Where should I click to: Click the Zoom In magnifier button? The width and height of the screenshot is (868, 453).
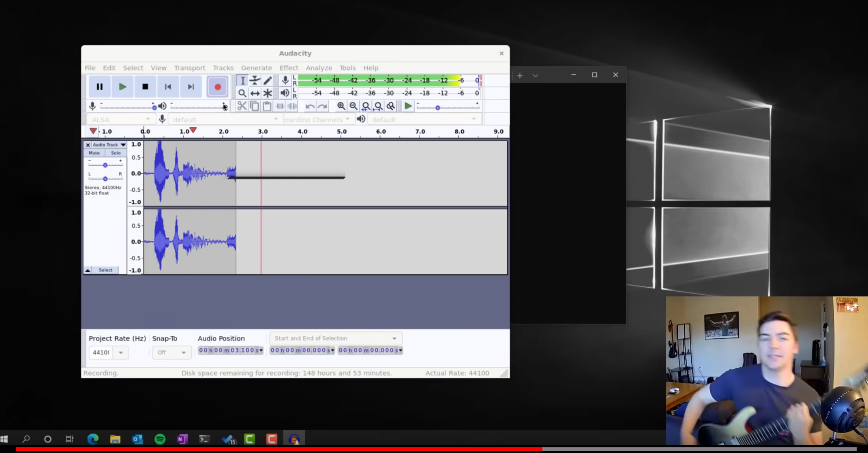point(341,106)
